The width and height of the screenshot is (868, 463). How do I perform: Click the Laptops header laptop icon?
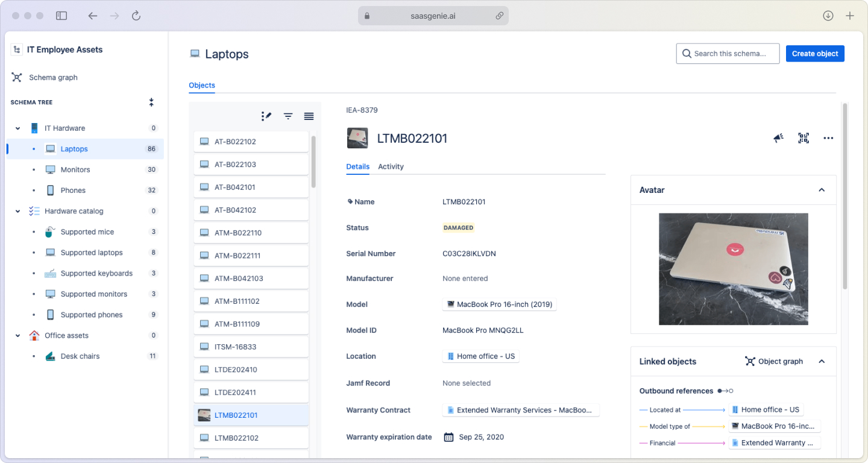pyautogui.click(x=195, y=54)
